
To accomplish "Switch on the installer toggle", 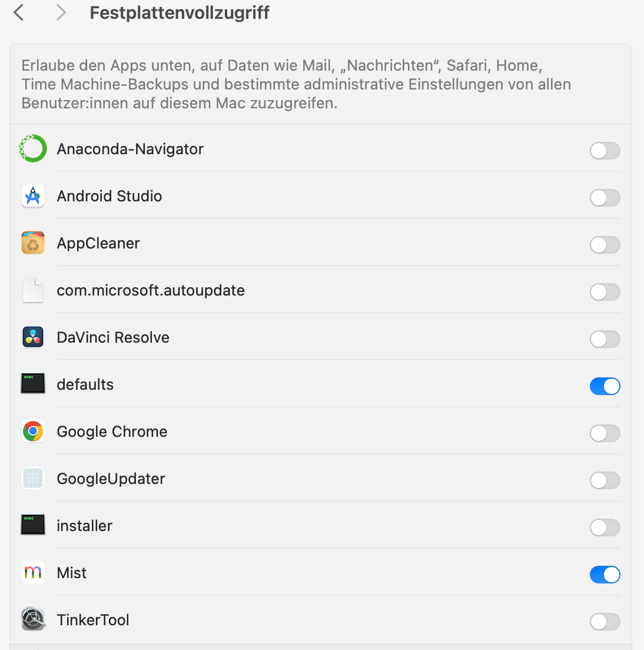I will coord(605,528).
